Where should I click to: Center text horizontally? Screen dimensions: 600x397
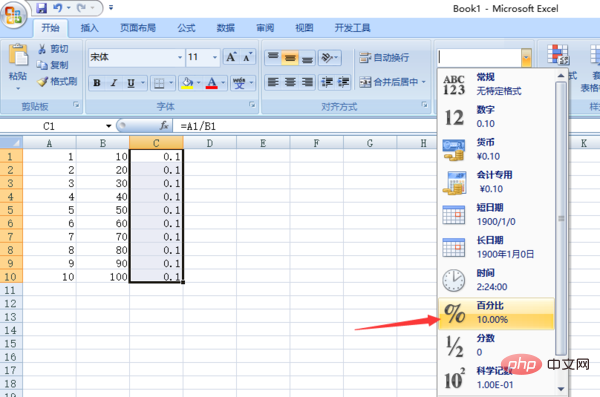click(290, 82)
